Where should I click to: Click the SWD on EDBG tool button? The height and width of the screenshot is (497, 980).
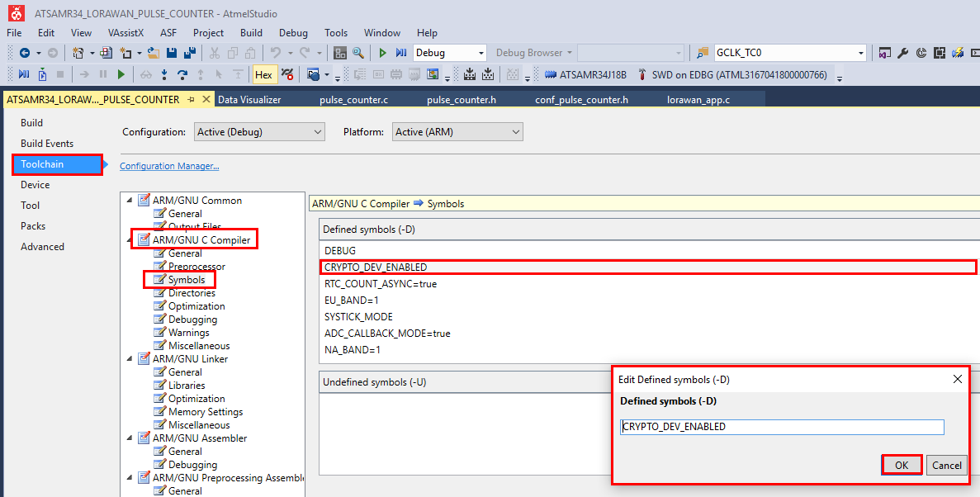click(x=731, y=74)
